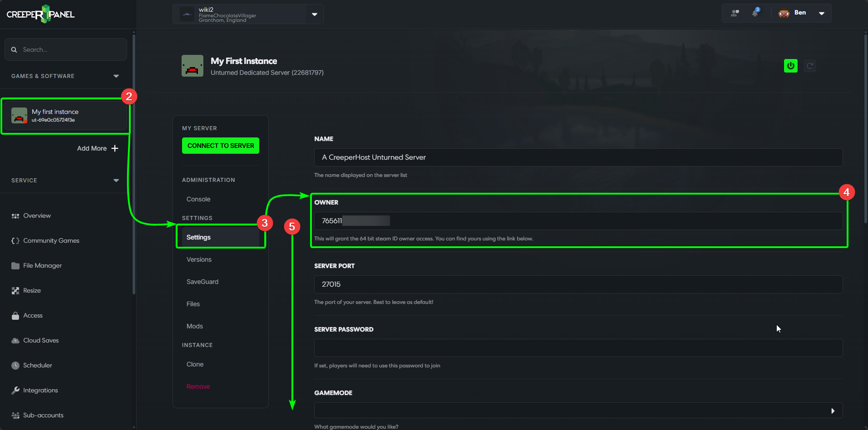Click the Resize arrows icon

[x=15, y=290]
